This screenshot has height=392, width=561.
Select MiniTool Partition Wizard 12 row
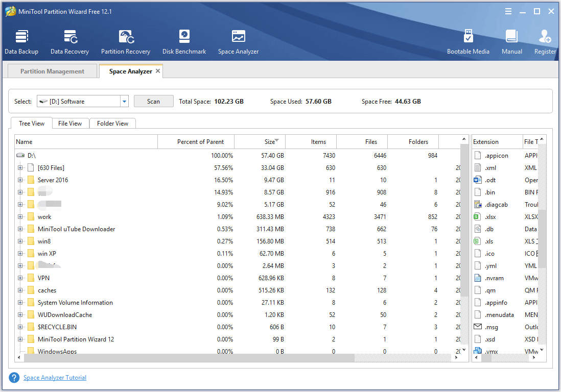coord(237,339)
